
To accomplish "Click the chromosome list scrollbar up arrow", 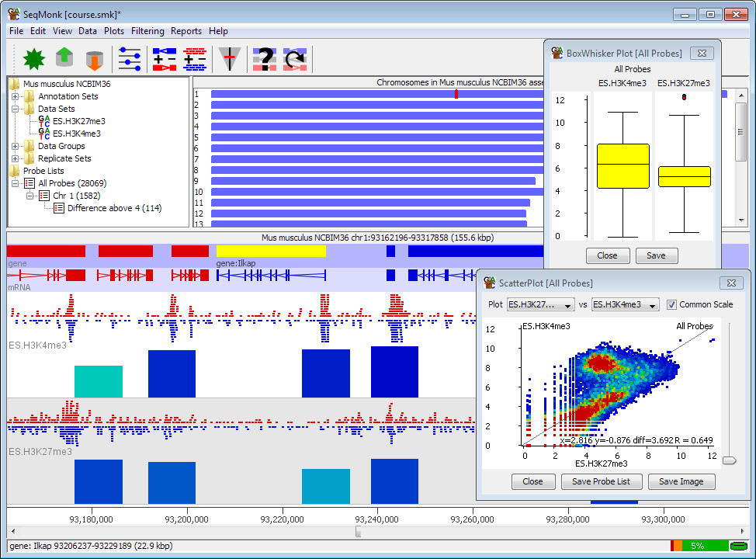I will (741, 96).
